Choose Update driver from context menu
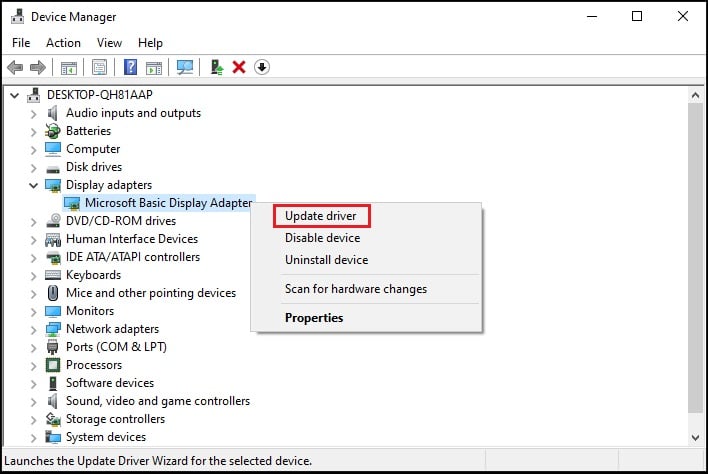 tap(320, 216)
